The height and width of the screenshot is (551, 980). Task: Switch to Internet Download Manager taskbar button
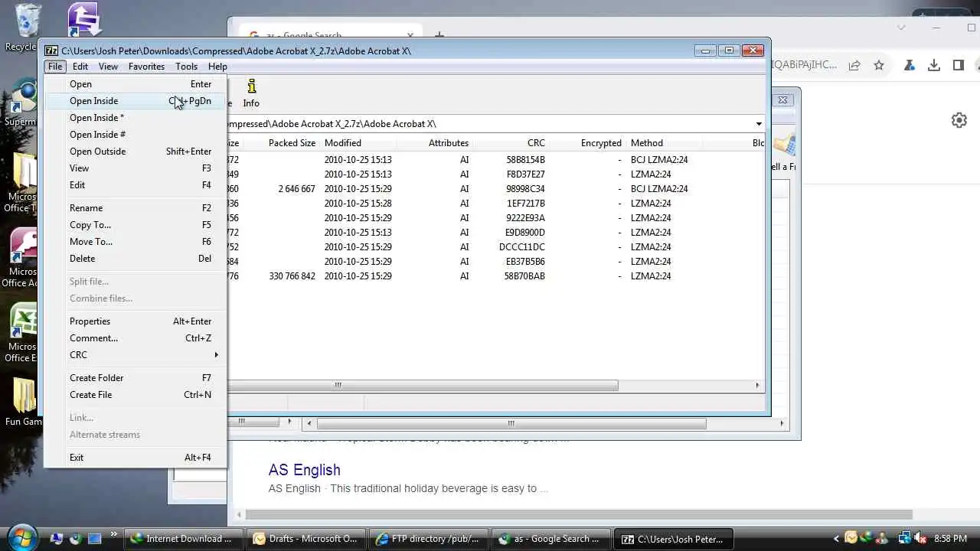coord(184,539)
